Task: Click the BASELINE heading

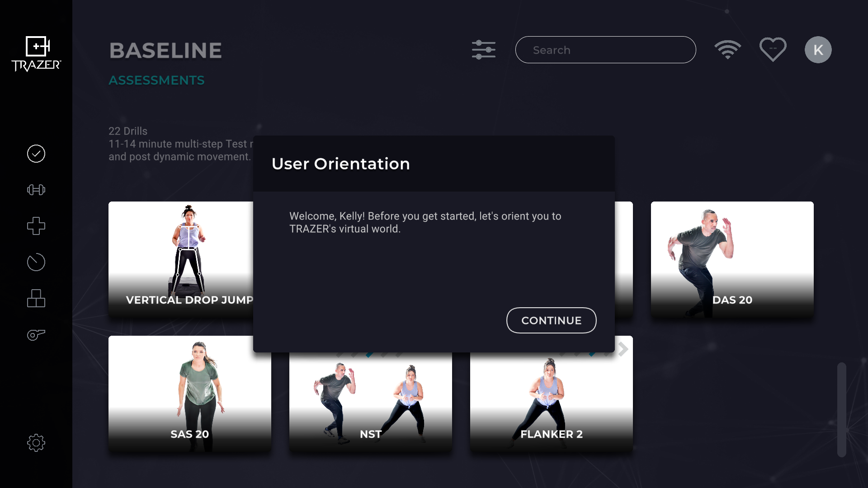Action: (x=165, y=50)
